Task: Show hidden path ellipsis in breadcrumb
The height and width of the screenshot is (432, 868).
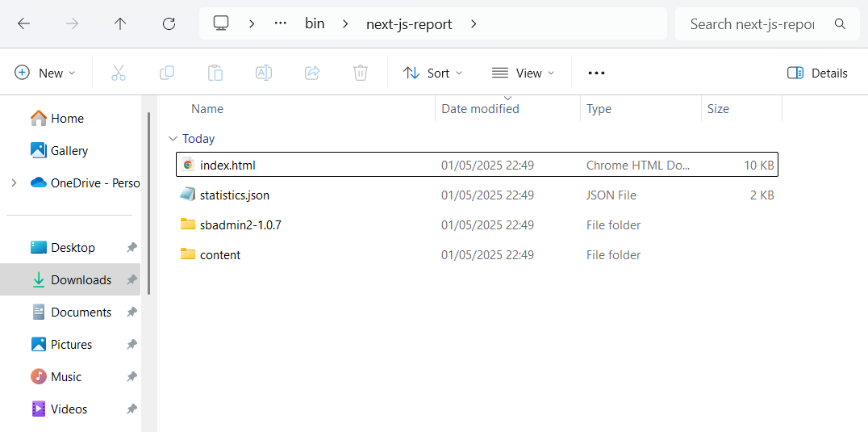Action: click(281, 23)
